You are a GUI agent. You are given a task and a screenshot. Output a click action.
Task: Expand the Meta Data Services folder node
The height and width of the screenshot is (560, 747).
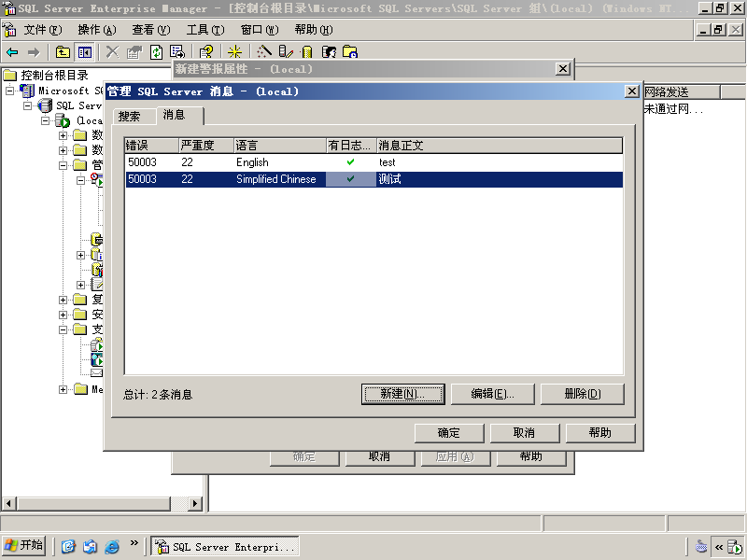pos(63,389)
